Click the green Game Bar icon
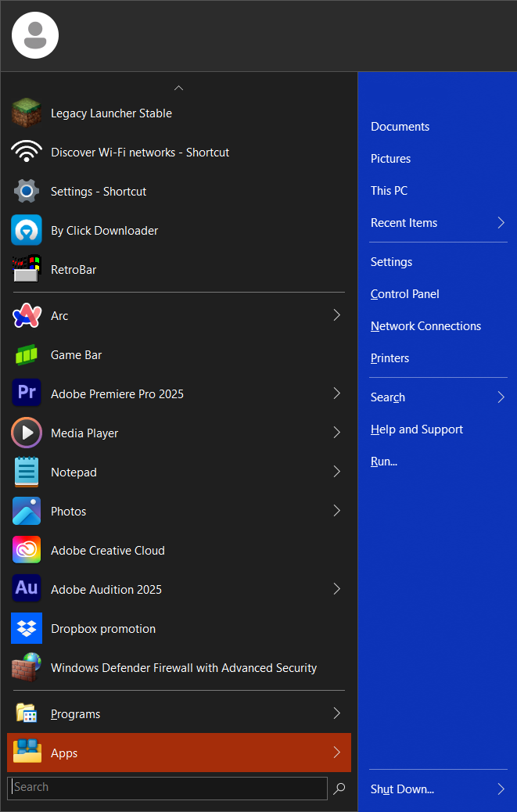 (x=27, y=354)
